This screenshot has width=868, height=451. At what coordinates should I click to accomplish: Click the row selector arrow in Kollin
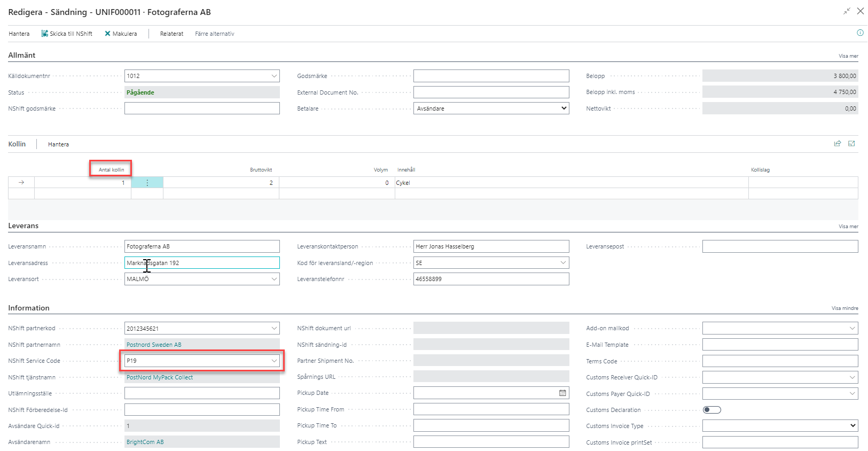[21, 183]
